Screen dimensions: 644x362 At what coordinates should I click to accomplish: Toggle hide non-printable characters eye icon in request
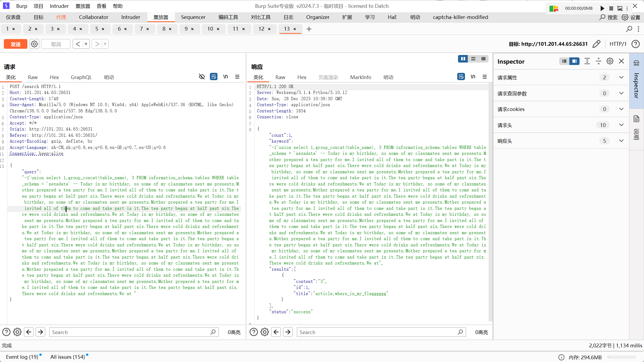[x=202, y=77]
